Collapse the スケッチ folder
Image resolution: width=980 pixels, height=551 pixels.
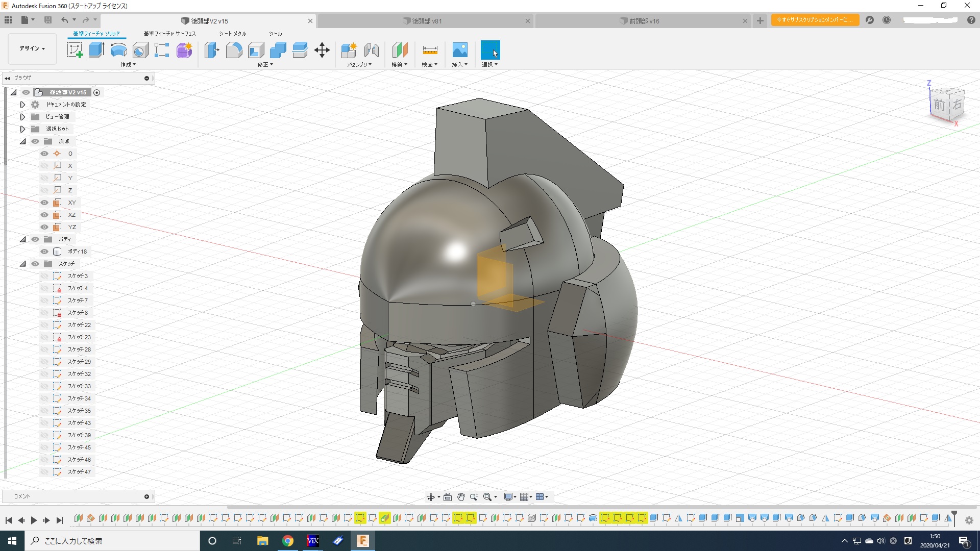point(22,264)
